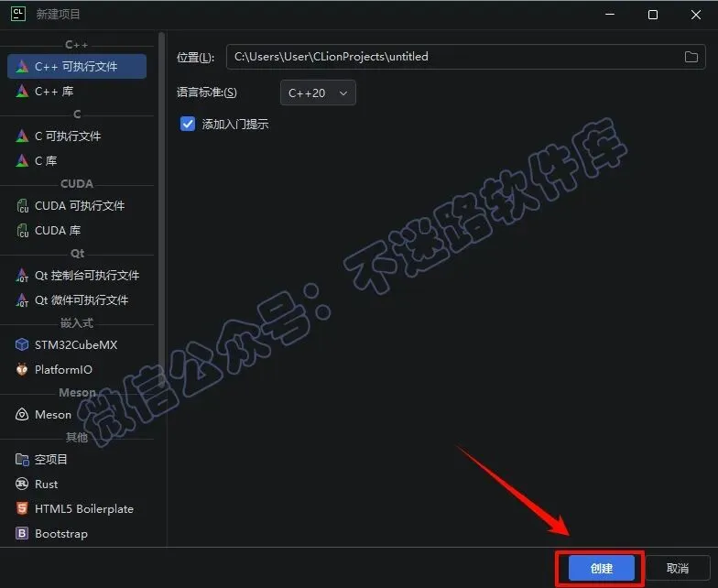Select CUDA 可执行文件 template
This screenshot has height=588, width=718.
click(77, 205)
